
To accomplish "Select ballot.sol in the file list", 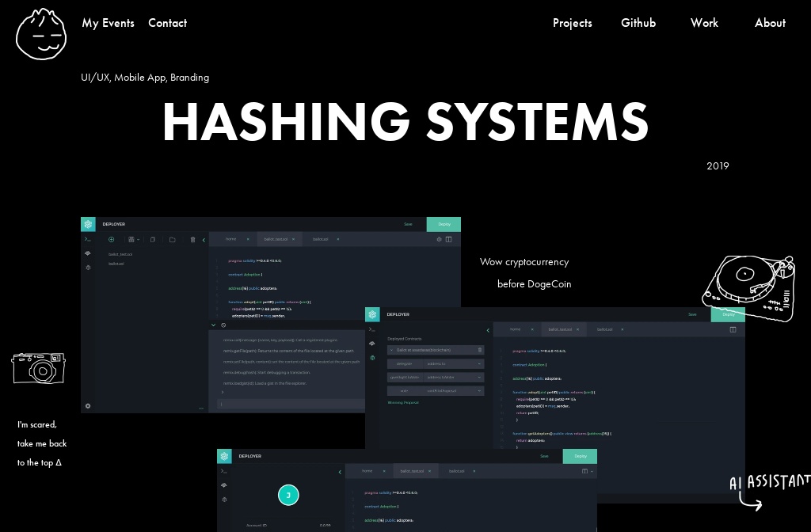I will [x=116, y=264].
